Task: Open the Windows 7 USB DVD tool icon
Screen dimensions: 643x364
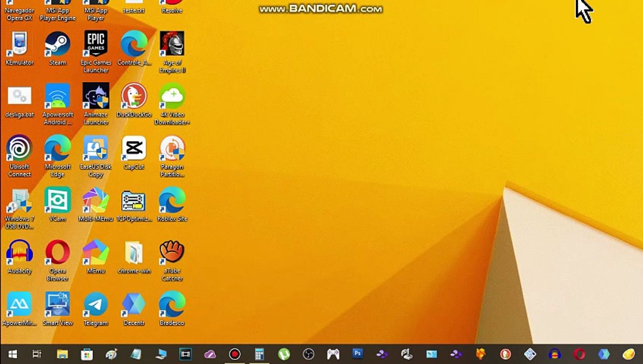Action: pos(19,209)
